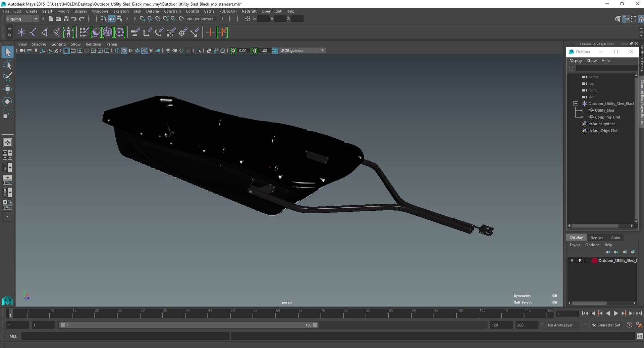Click the red layer color swatch
Screen dimensions: 644x348
coord(594,261)
